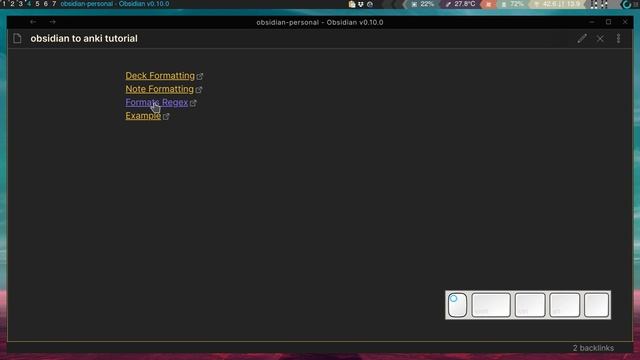The height and width of the screenshot is (360, 640).
Task: Click the note title 'obsidian to anki tutorial'
Action: 84,38
